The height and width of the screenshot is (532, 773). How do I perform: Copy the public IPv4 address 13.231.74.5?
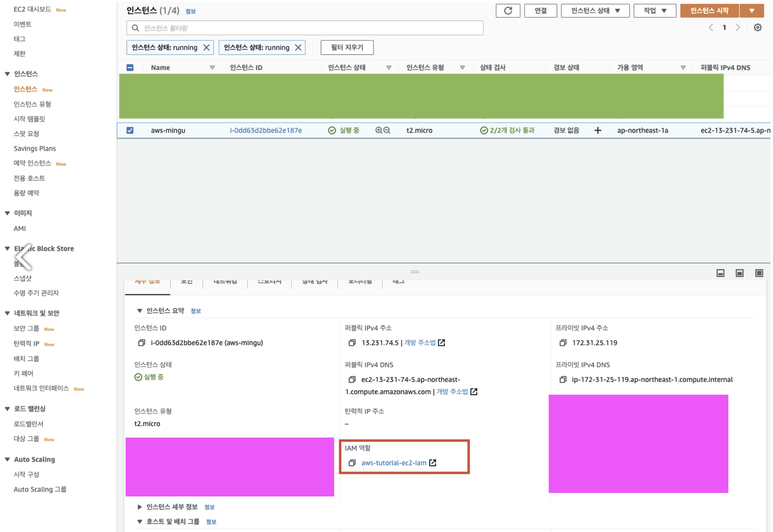pos(352,343)
